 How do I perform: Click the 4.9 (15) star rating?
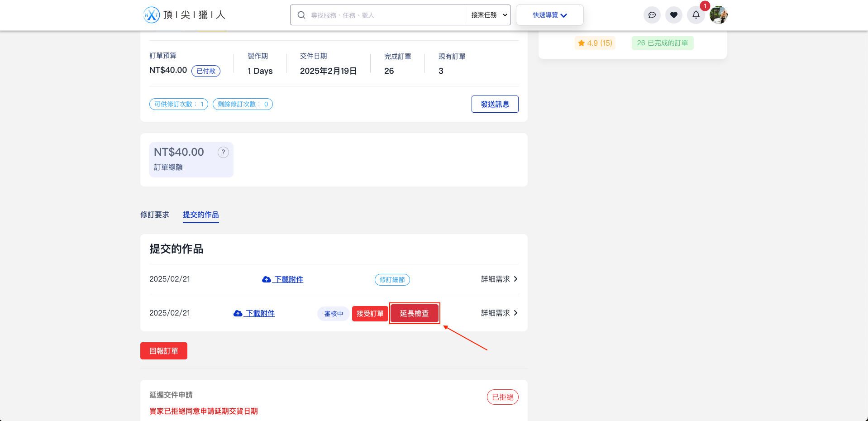(x=595, y=43)
